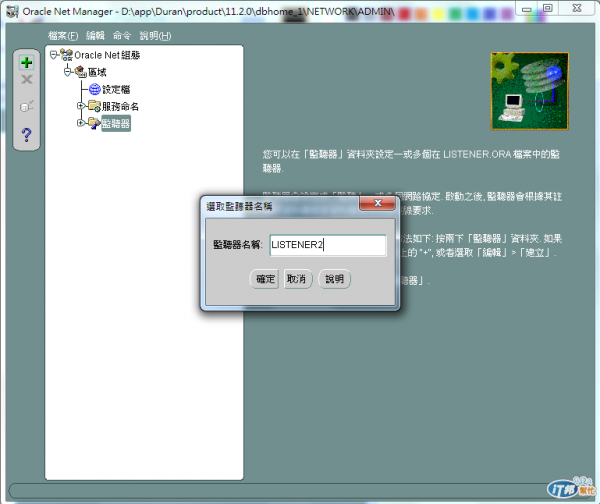The image size is (600, 504).
Task: Click the 選取監聽器名稱 dialog title bar
Action: point(281,207)
